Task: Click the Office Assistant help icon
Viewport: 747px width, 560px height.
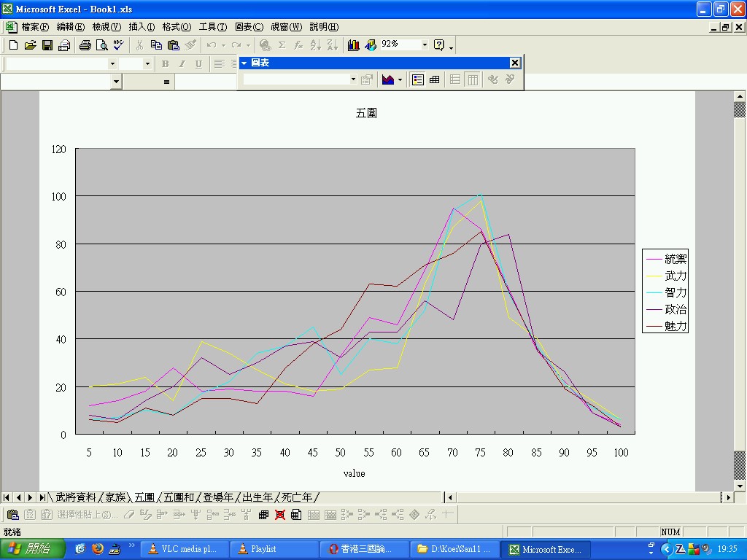Action: pyautogui.click(x=439, y=45)
